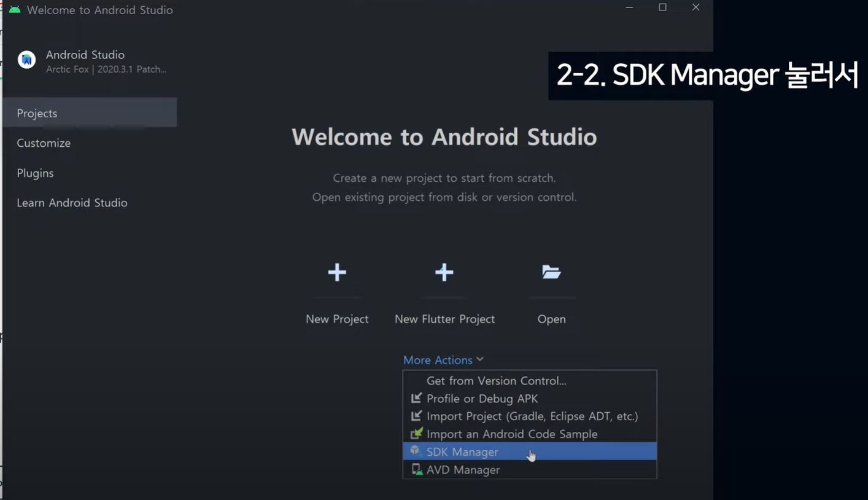Open SDK Manager from the menu
This screenshot has width=868, height=500.
(x=530, y=451)
